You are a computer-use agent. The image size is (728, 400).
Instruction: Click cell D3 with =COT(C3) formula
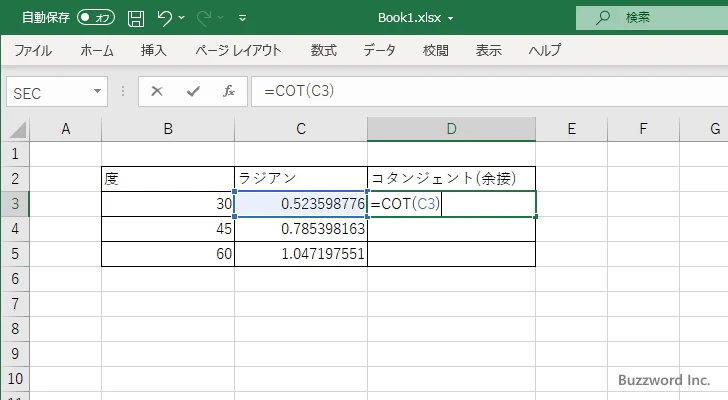(x=451, y=204)
